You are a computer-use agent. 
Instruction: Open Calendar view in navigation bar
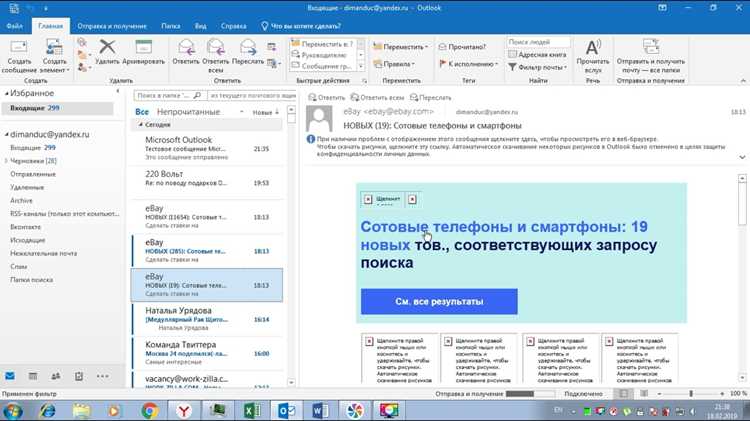(x=33, y=376)
